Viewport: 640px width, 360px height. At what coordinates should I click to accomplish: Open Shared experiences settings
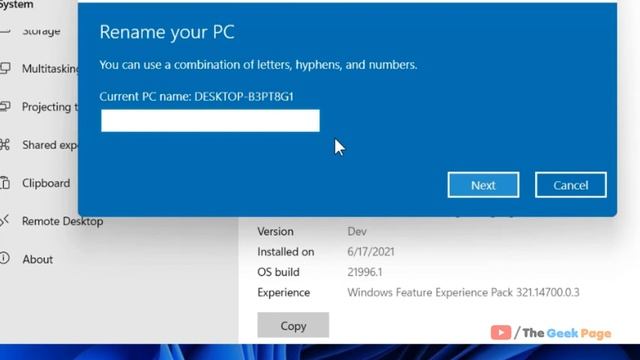[x=49, y=145]
